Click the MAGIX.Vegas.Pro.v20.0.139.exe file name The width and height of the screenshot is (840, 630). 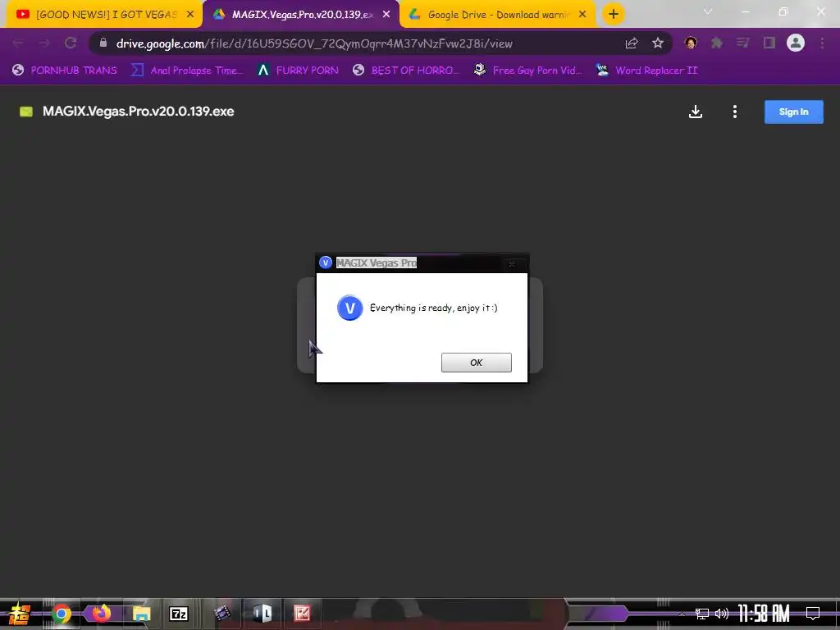point(138,112)
